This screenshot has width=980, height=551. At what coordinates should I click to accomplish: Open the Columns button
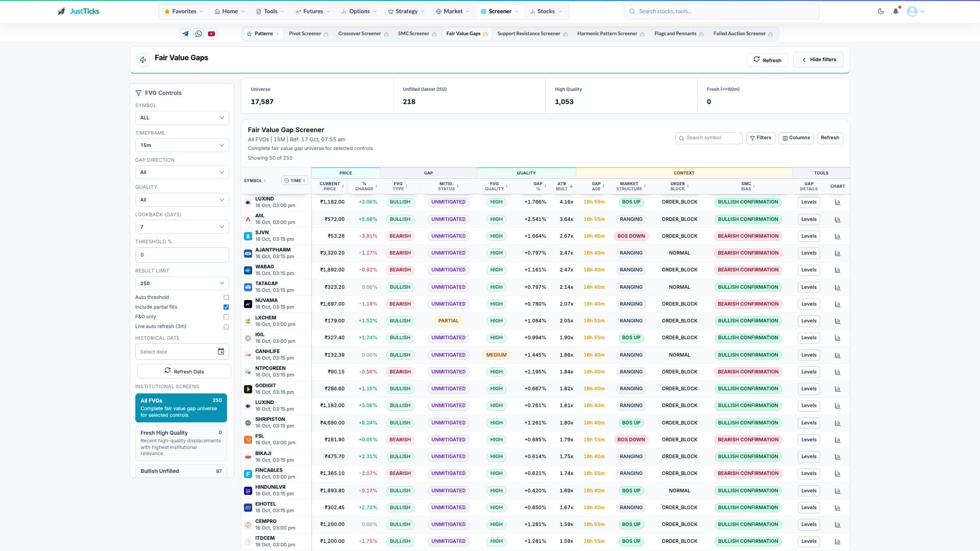point(796,138)
